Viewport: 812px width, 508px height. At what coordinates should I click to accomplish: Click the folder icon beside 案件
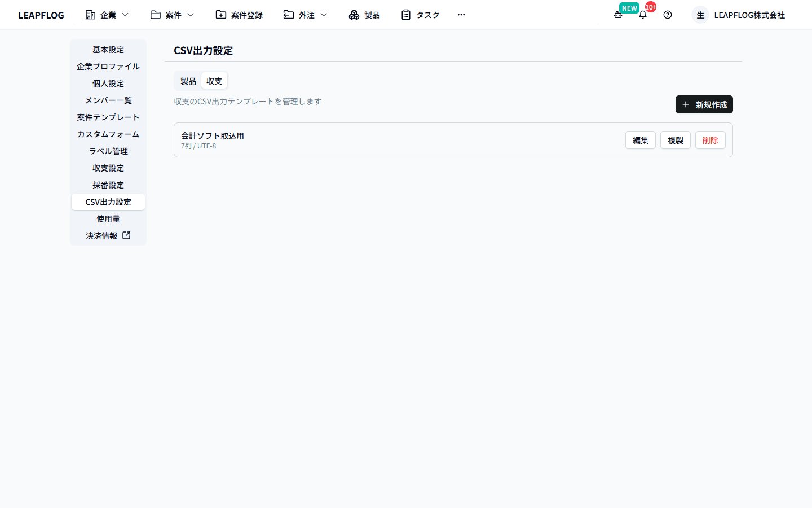pos(156,15)
